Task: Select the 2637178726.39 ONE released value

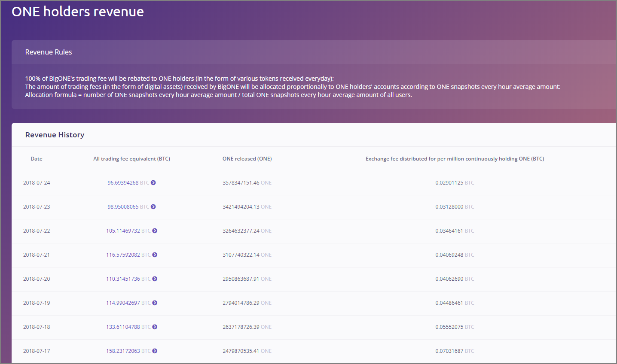Action: pos(247,327)
